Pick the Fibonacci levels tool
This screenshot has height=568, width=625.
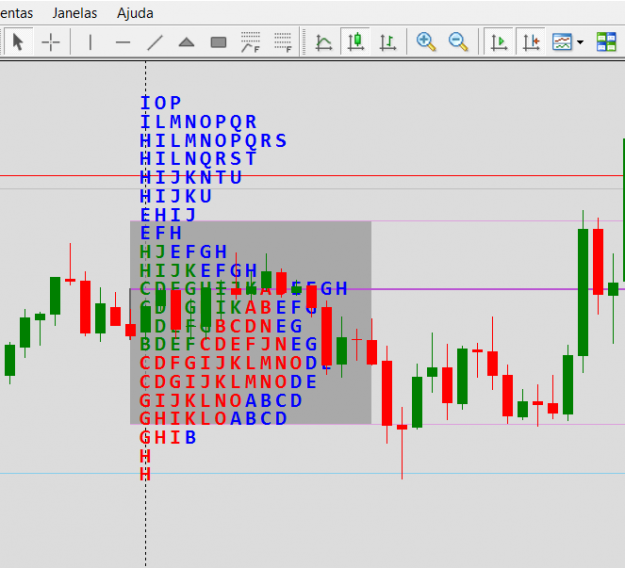[x=283, y=42]
